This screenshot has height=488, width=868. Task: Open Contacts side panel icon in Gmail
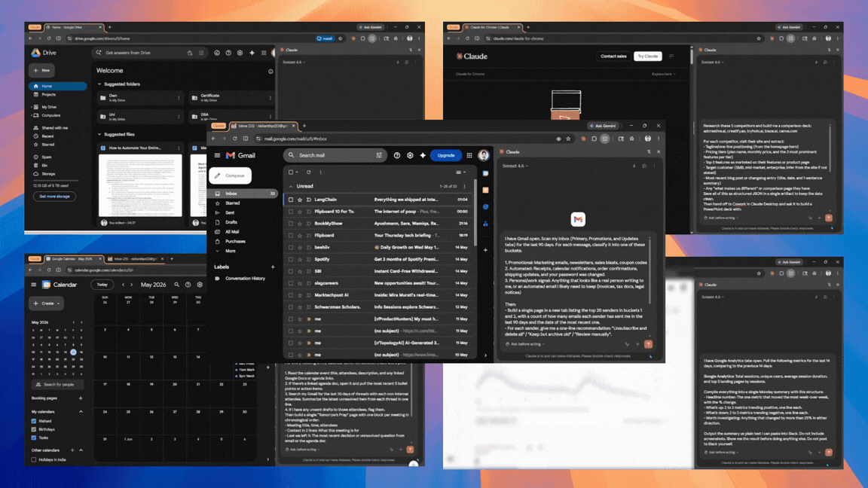(485, 224)
